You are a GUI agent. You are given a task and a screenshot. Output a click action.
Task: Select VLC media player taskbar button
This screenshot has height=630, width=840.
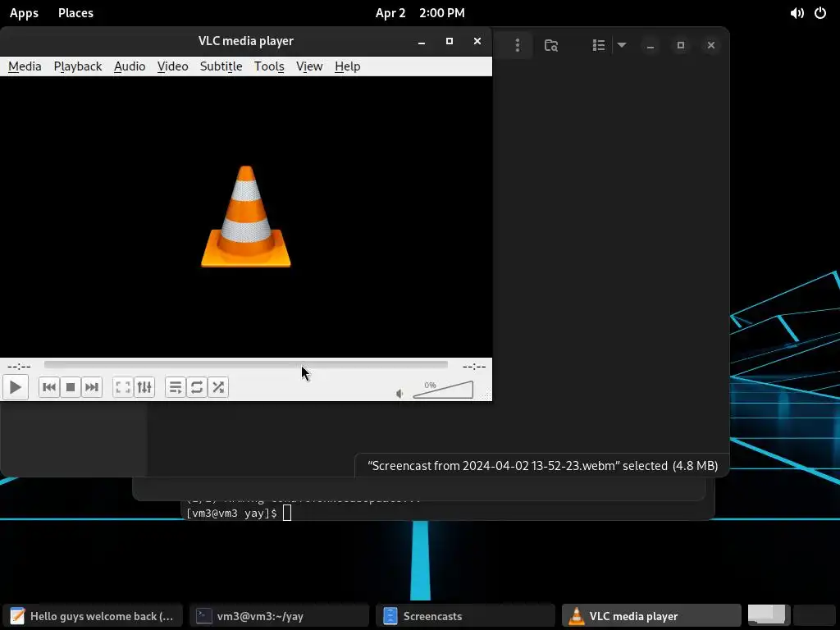coord(651,616)
